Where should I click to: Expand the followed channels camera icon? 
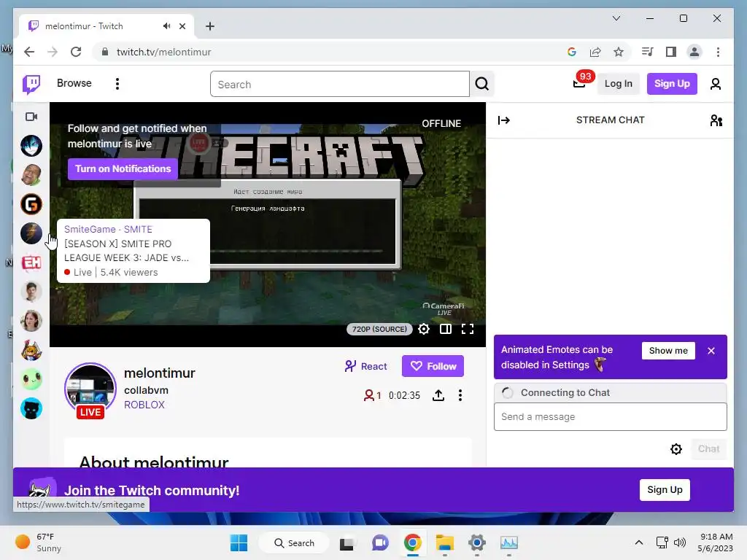coord(31,117)
